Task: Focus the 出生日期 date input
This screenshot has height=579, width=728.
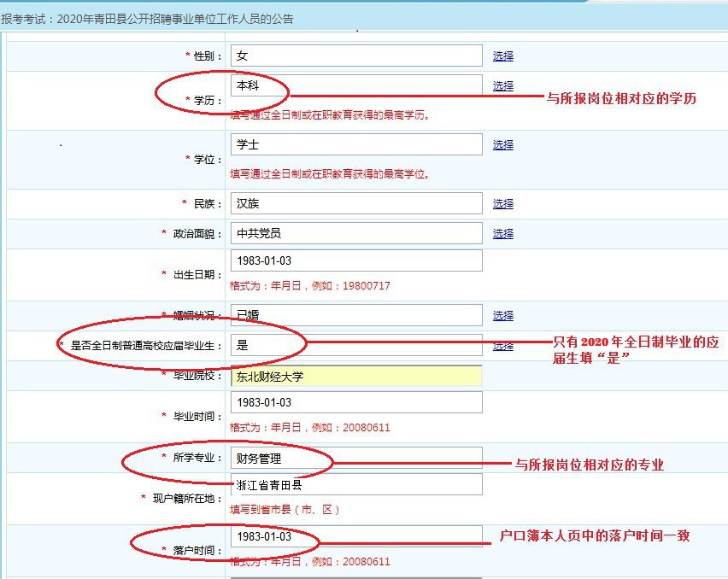Action: (x=355, y=260)
